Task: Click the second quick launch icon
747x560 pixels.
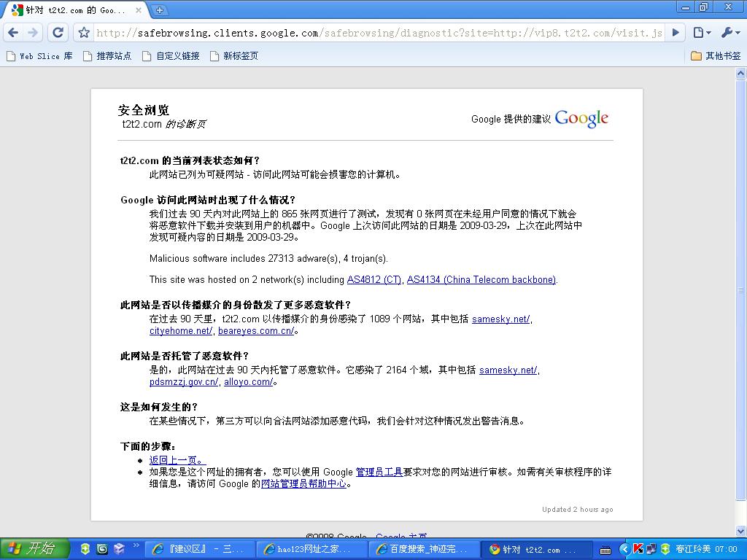Action: pyautogui.click(x=102, y=549)
